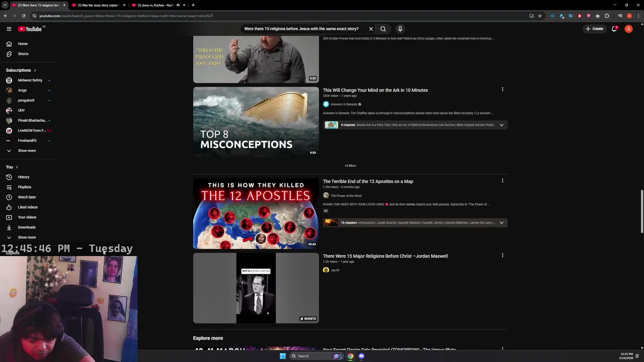The image size is (644, 362).
Task: Expand Show more under the You section
Action: point(27,237)
